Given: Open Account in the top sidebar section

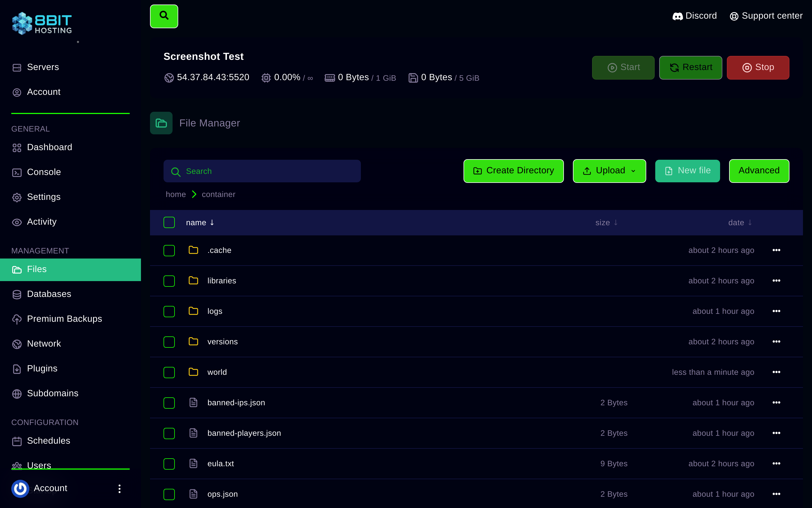Looking at the screenshot, I should 36,92.
